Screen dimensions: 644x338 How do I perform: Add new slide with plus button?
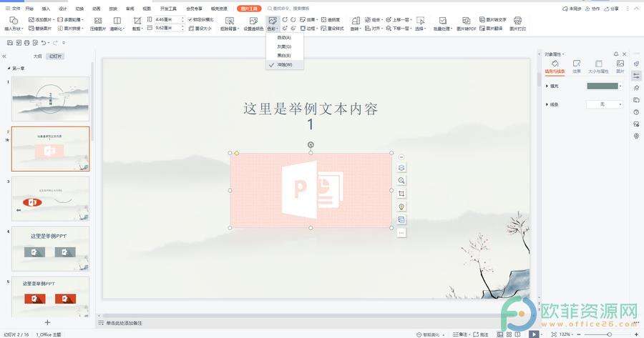(x=47, y=322)
